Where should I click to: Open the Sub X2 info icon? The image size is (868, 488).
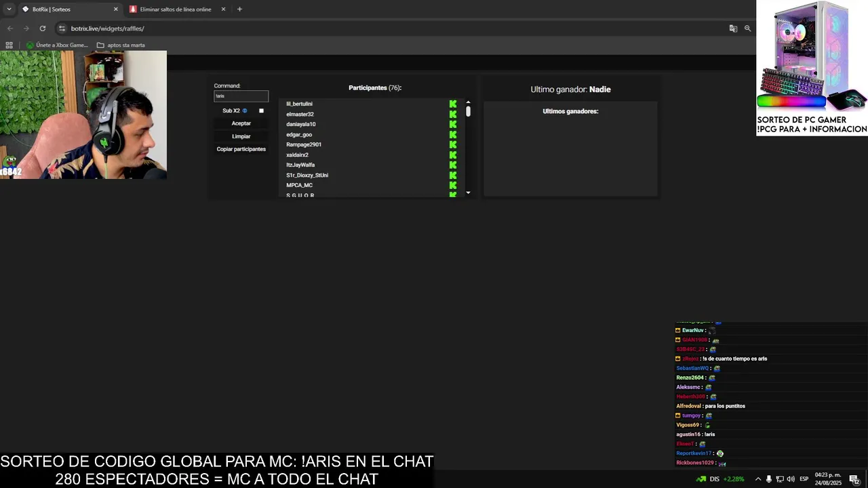(245, 110)
